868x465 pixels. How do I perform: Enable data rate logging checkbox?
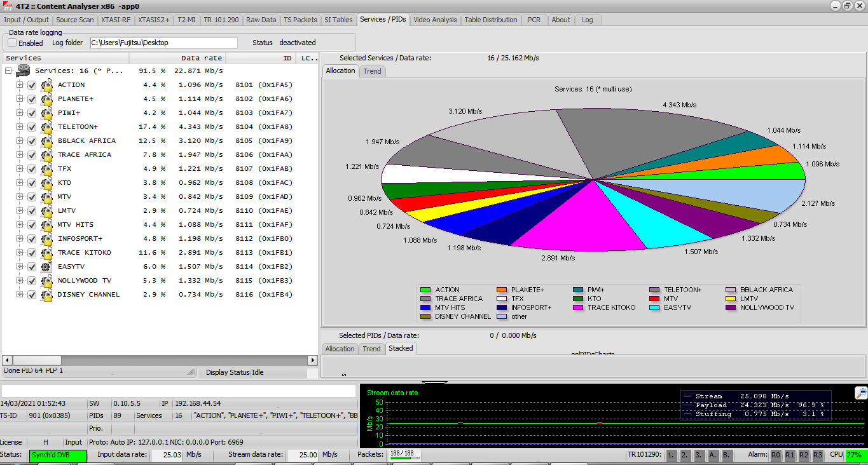pyautogui.click(x=12, y=43)
